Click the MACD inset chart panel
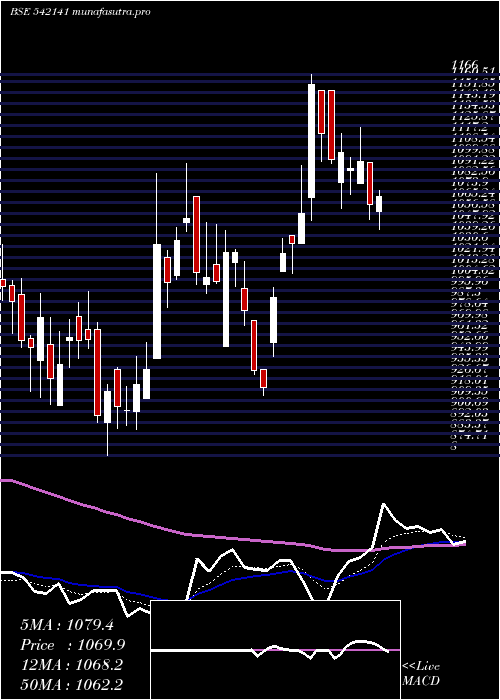Viewport: 500px width, 700px height. [275, 650]
